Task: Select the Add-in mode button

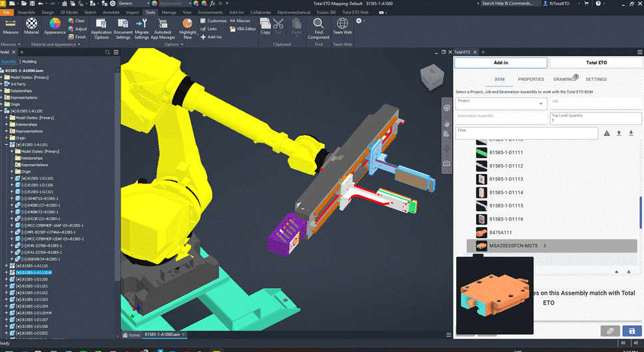Action: tap(501, 63)
